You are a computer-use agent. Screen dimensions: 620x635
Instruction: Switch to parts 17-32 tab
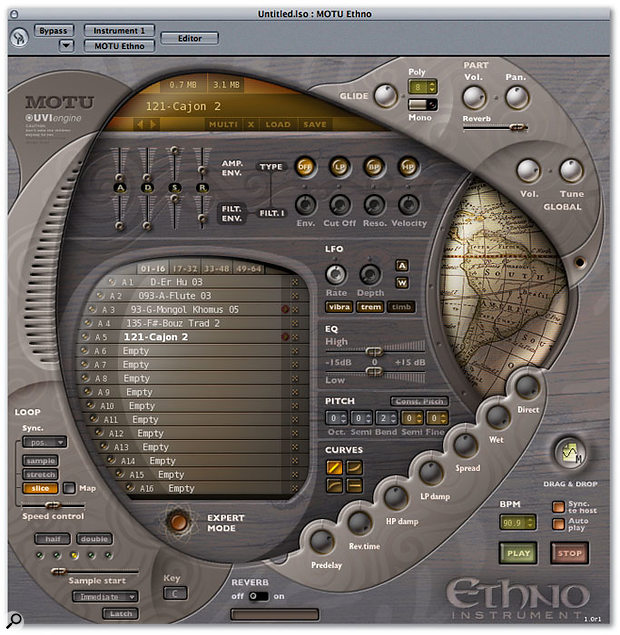(x=185, y=268)
